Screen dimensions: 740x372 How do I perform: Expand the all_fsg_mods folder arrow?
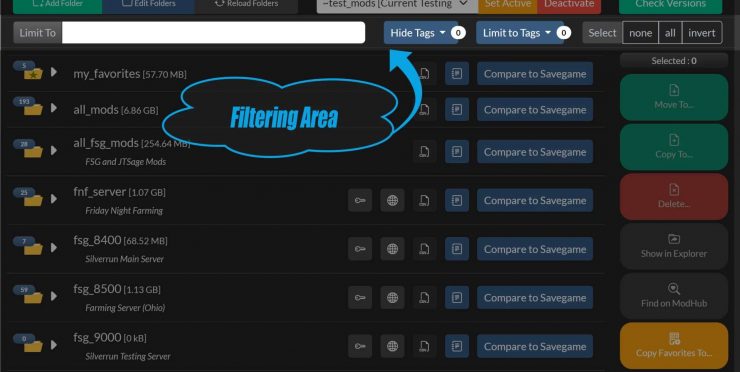tap(54, 150)
